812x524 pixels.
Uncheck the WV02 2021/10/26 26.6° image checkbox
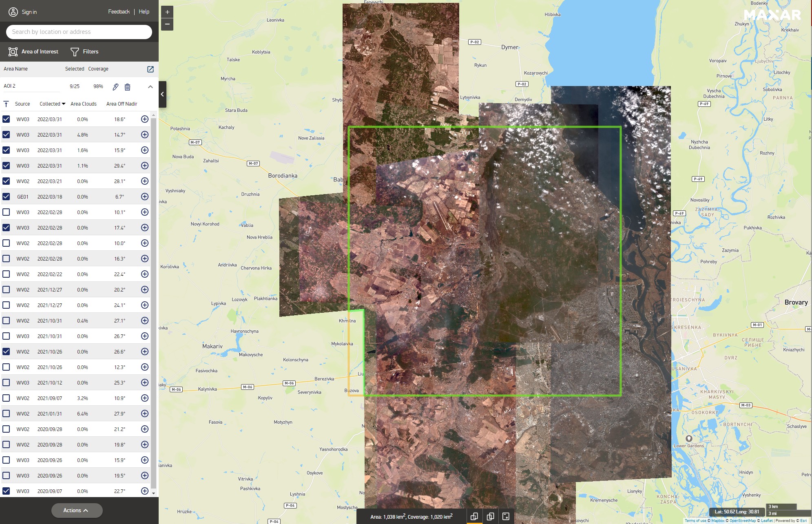(x=6, y=352)
